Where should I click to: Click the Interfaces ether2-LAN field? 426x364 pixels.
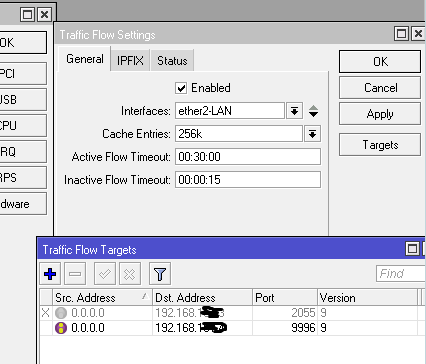[230, 111]
